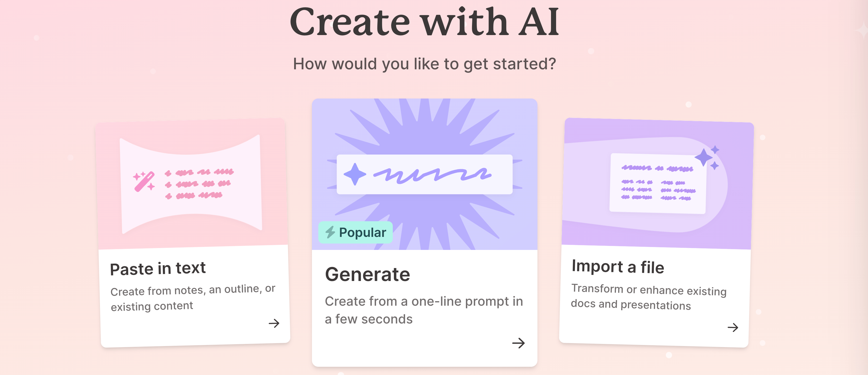Viewport: 868px width, 375px height.
Task: Click the Paste in text heading
Action: click(158, 268)
